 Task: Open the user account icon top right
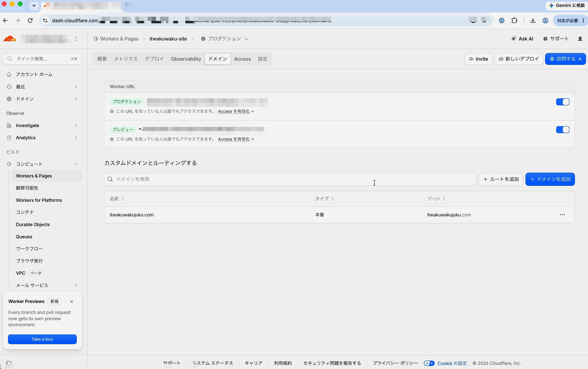click(x=580, y=39)
